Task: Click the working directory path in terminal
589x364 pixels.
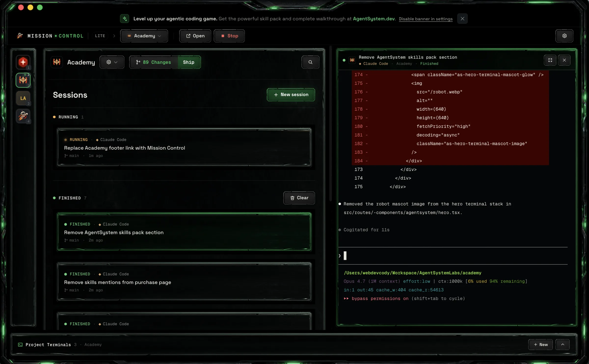Action: pos(412,273)
